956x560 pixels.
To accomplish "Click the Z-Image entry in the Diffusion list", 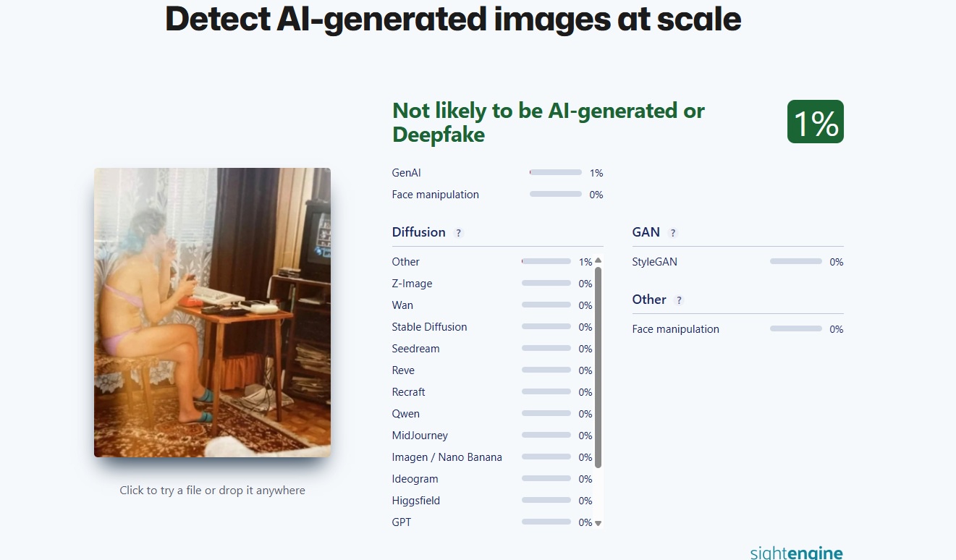I will tap(412, 284).
